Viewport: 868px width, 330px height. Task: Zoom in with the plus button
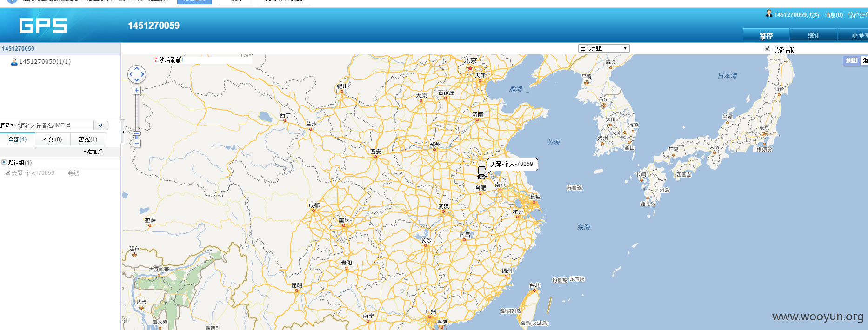coord(137,90)
